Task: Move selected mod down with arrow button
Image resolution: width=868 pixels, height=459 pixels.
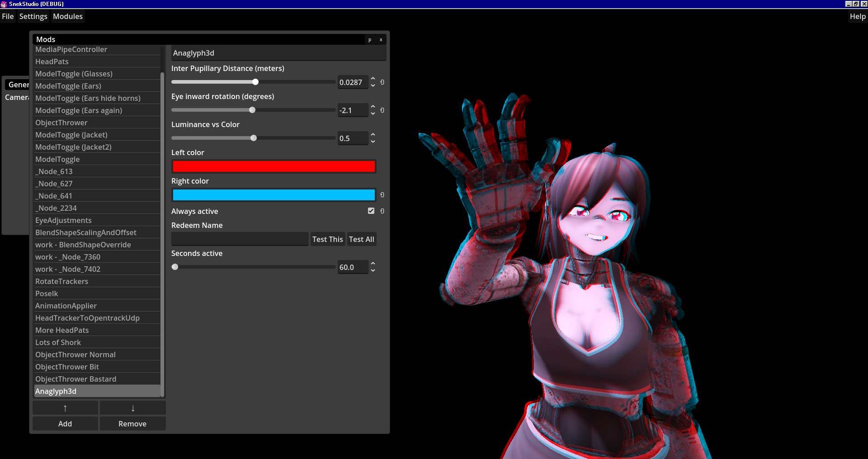Action: (132, 408)
